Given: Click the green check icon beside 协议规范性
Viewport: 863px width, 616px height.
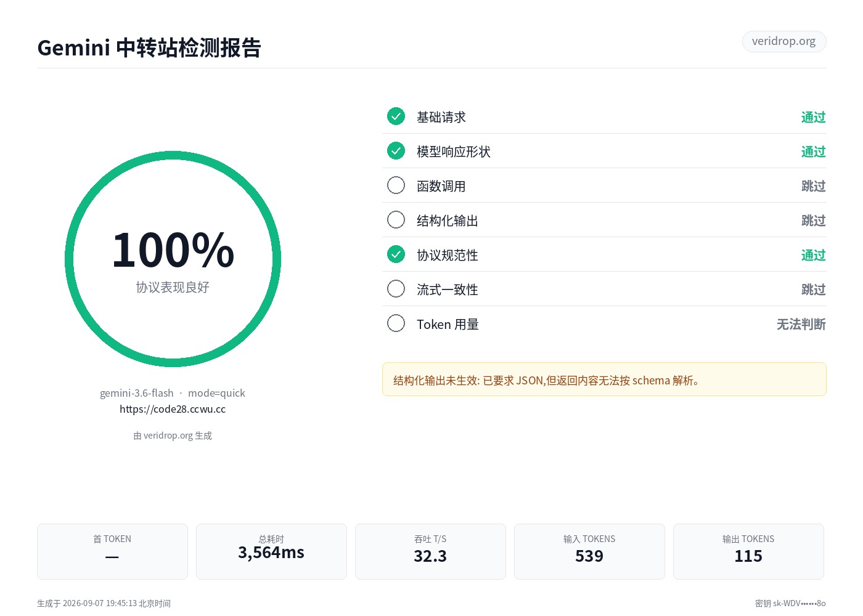Looking at the screenshot, I should [x=396, y=254].
